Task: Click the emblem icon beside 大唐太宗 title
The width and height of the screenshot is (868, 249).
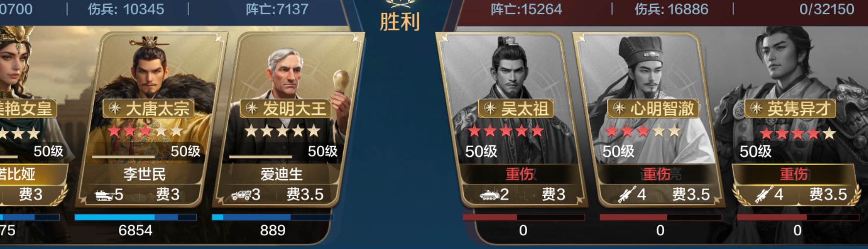Action: coord(115,108)
